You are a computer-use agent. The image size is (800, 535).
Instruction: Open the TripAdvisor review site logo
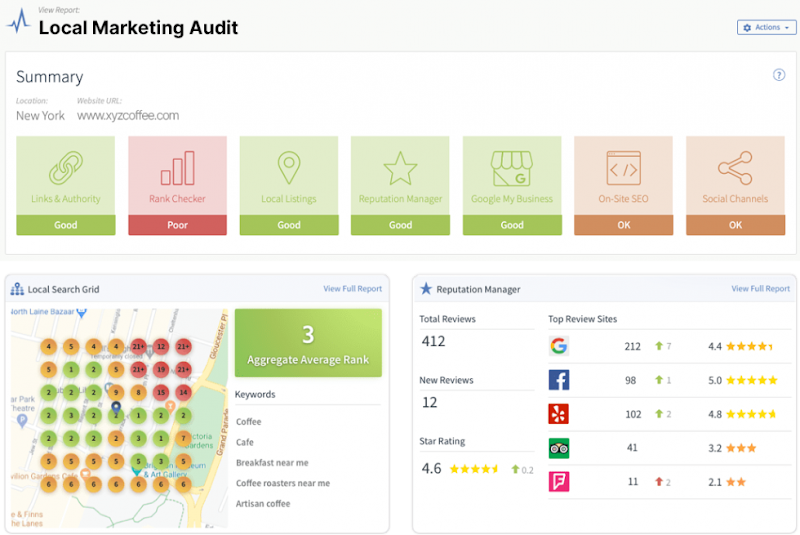point(559,448)
